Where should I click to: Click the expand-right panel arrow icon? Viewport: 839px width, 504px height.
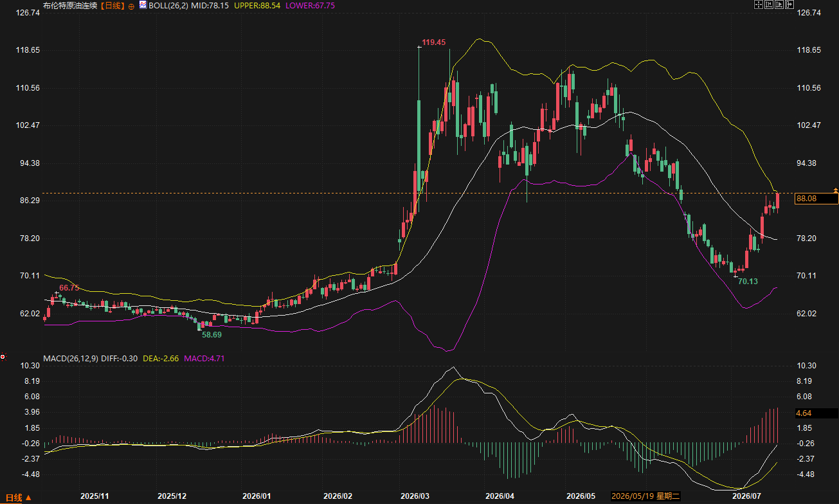789,4
